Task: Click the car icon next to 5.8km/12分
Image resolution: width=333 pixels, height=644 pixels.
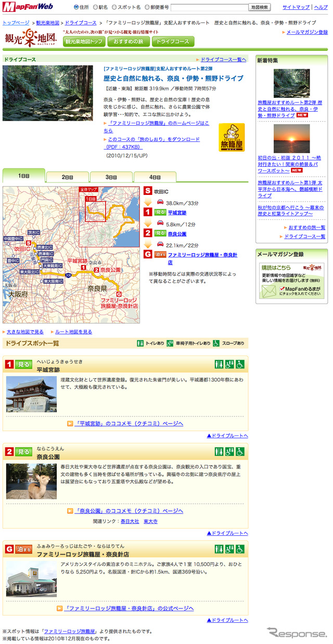Action: click(160, 223)
